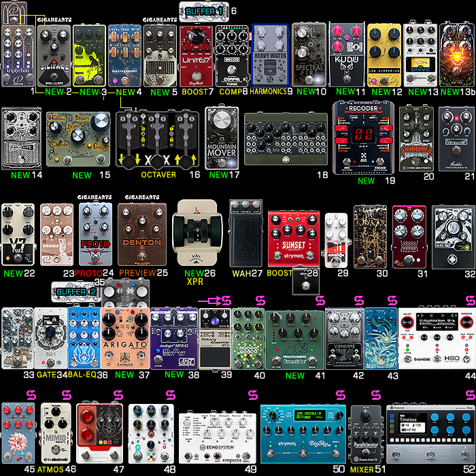
Task: Click the 'GATE' label next to 34
Action: pos(46,375)
